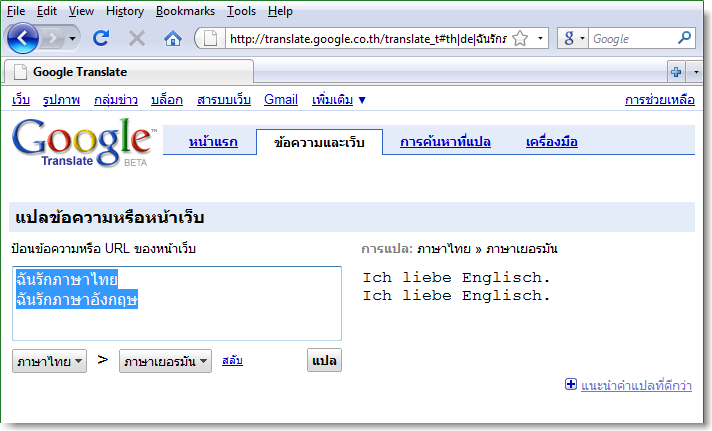Viewport: 712px width, 431px height.
Task: Open the File menu
Action: pos(16,11)
